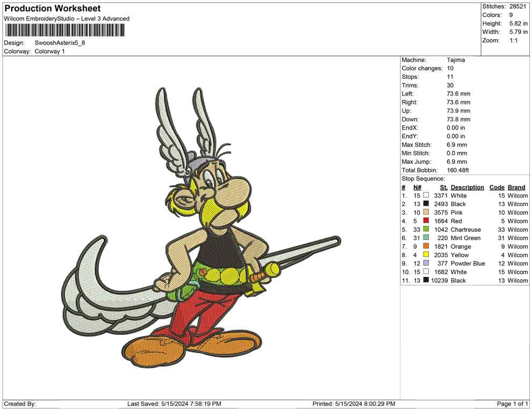
Task: Click the Stops value '11'
Action: (450, 77)
